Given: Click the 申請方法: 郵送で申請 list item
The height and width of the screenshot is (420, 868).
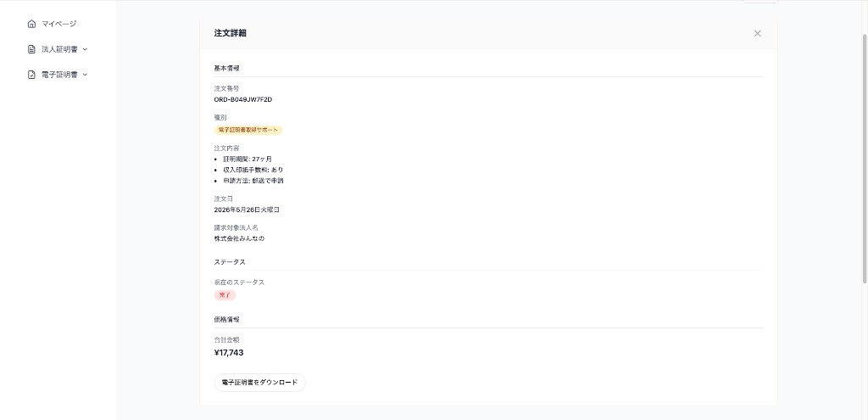Looking at the screenshot, I should tap(253, 181).
